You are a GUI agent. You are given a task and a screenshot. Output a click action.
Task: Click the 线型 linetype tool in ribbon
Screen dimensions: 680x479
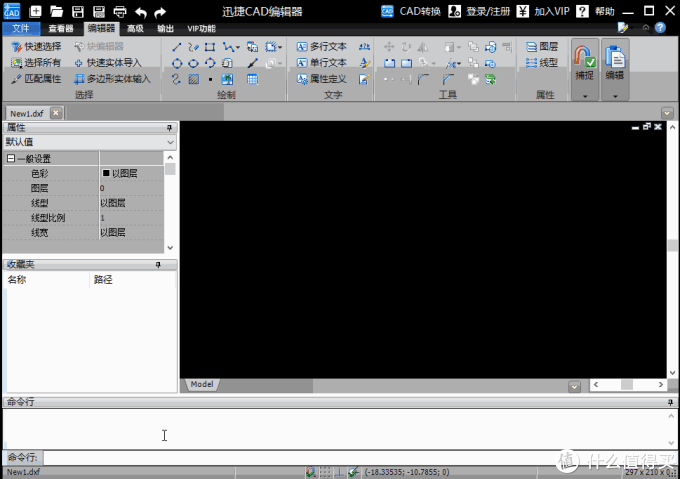click(541, 63)
